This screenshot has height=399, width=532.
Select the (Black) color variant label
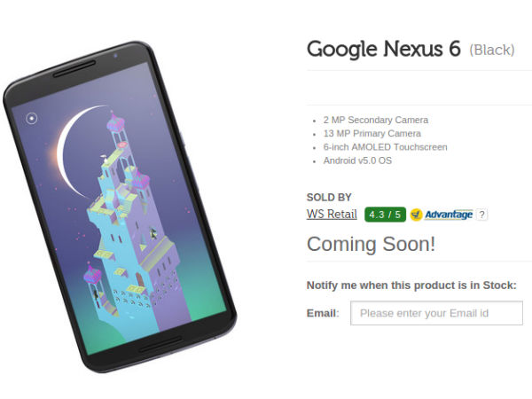click(492, 50)
